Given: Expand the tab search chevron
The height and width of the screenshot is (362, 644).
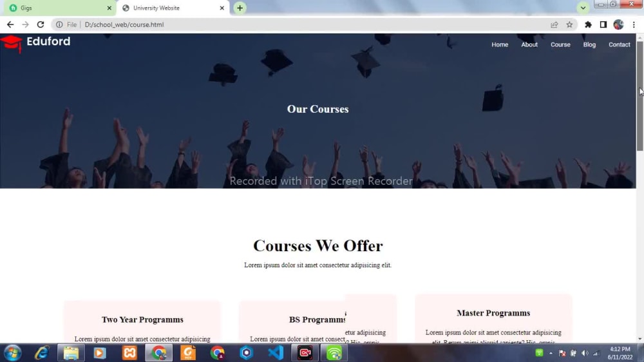Looking at the screenshot, I should [583, 8].
